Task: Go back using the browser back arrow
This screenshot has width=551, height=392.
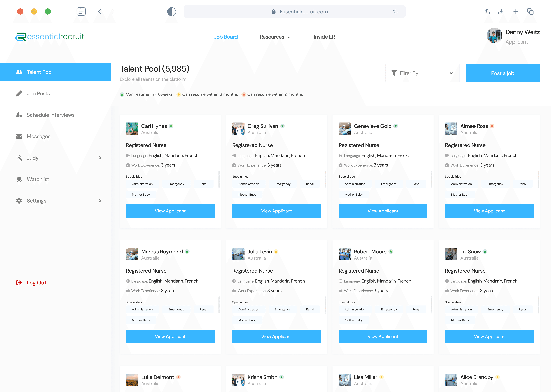Action: pos(100,11)
